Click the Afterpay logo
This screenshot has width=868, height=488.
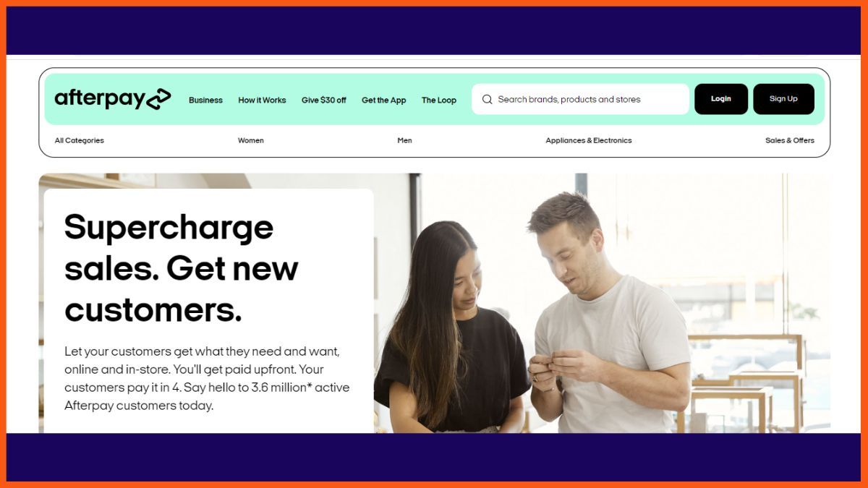pyautogui.click(x=113, y=99)
